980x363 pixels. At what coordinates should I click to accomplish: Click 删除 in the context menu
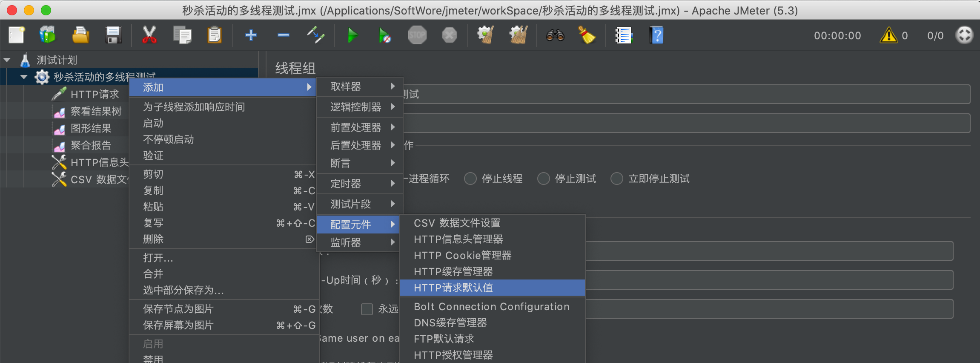coord(223,239)
